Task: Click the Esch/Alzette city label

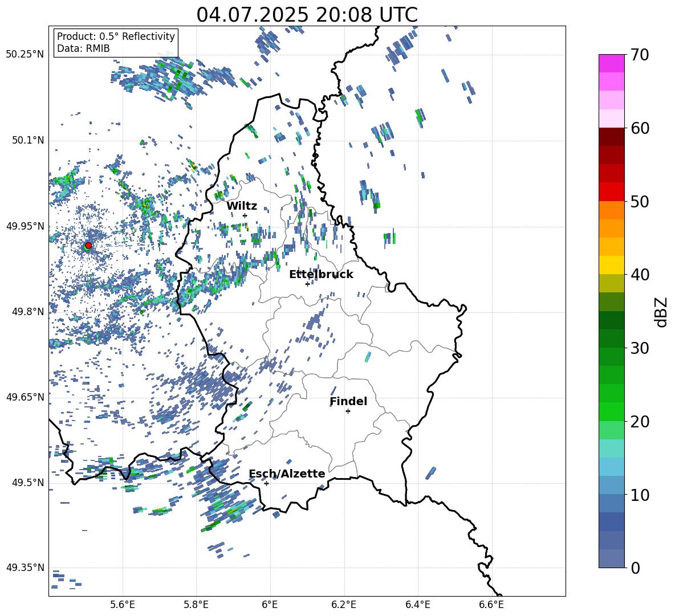Action: tap(287, 474)
